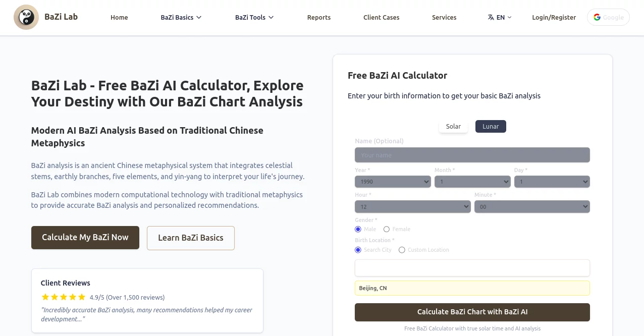
Task: Expand the BaZi Tools navigation menu
Action: (x=254, y=17)
